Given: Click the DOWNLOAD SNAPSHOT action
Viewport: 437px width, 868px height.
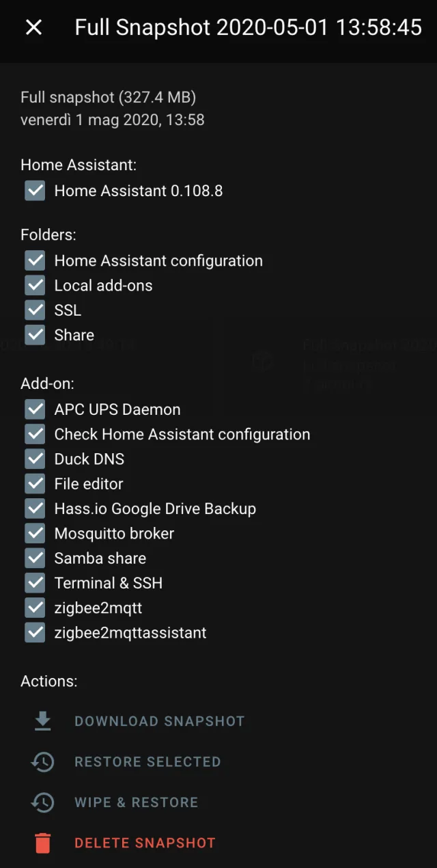Looking at the screenshot, I should click(159, 721).
